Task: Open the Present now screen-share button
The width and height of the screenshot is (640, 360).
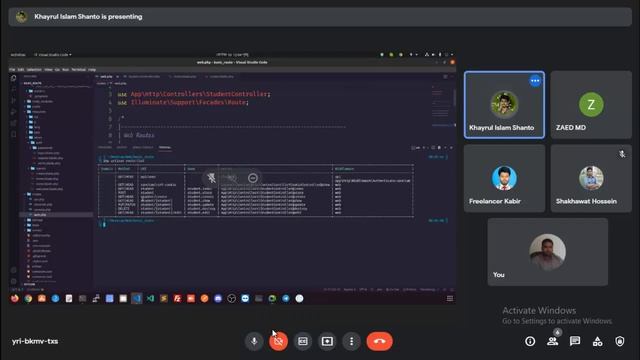Action: tap(327, 341)
